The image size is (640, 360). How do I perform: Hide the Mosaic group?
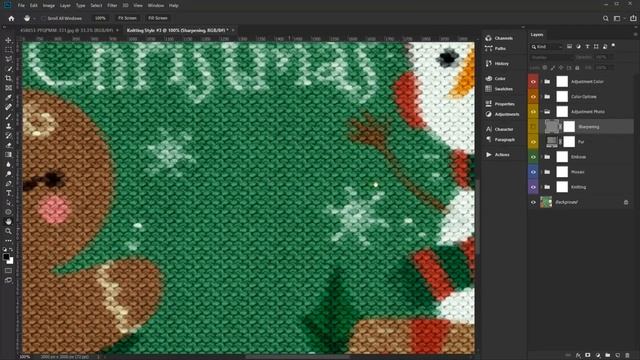point(533,172)
